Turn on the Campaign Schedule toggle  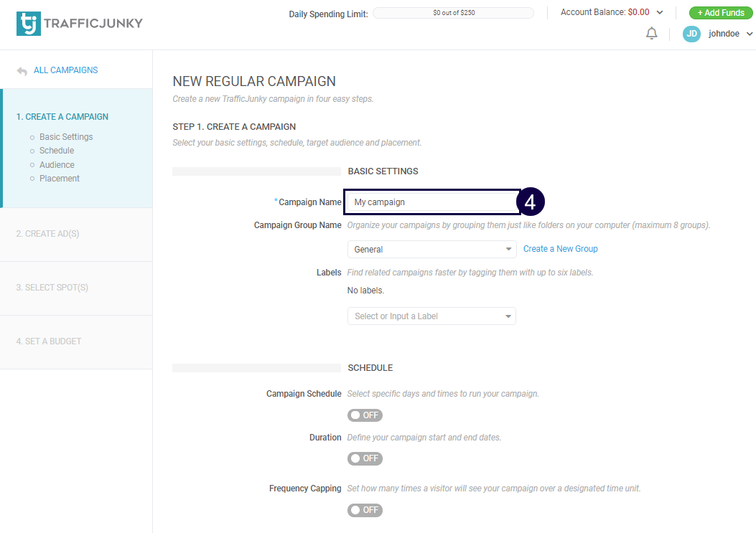point(365,415)
